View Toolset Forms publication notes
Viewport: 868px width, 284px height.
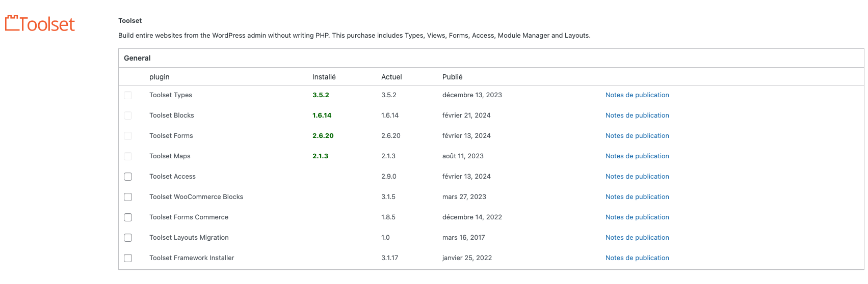coord(637,136)
